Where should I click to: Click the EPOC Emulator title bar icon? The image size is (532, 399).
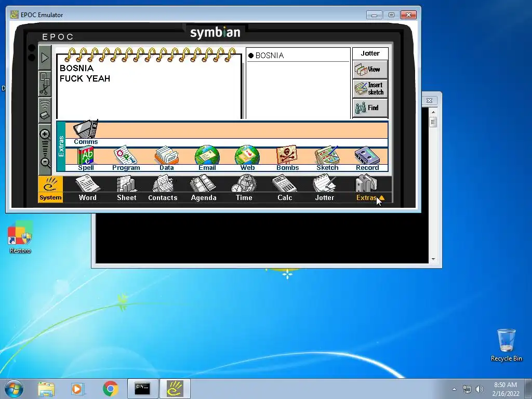pos(14,15)
